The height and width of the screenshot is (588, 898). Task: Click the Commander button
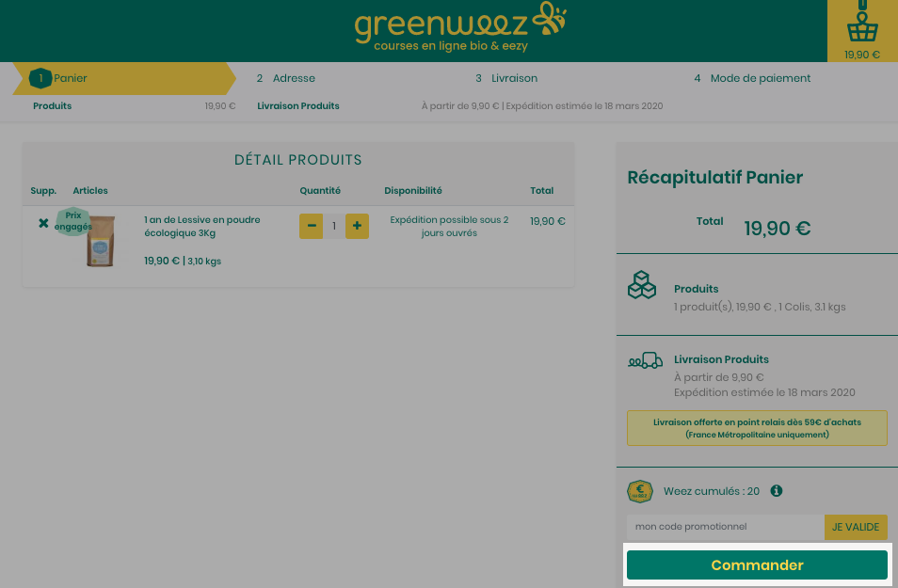pos(757,565)
